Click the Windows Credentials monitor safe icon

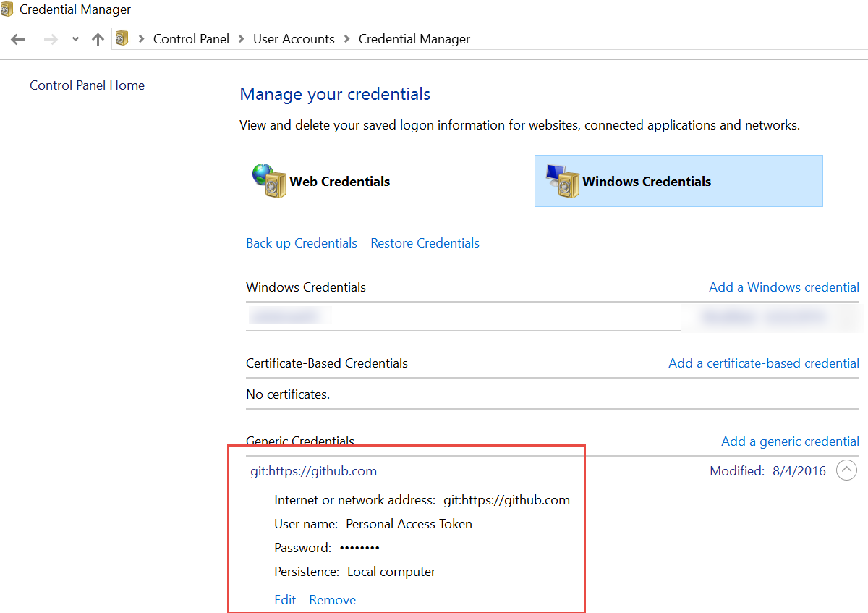(563, 181)
